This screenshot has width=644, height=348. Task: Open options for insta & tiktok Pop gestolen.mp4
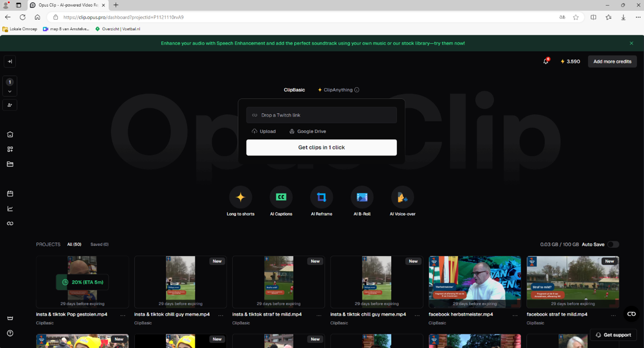pyautogui.click(x=123, y=315)
